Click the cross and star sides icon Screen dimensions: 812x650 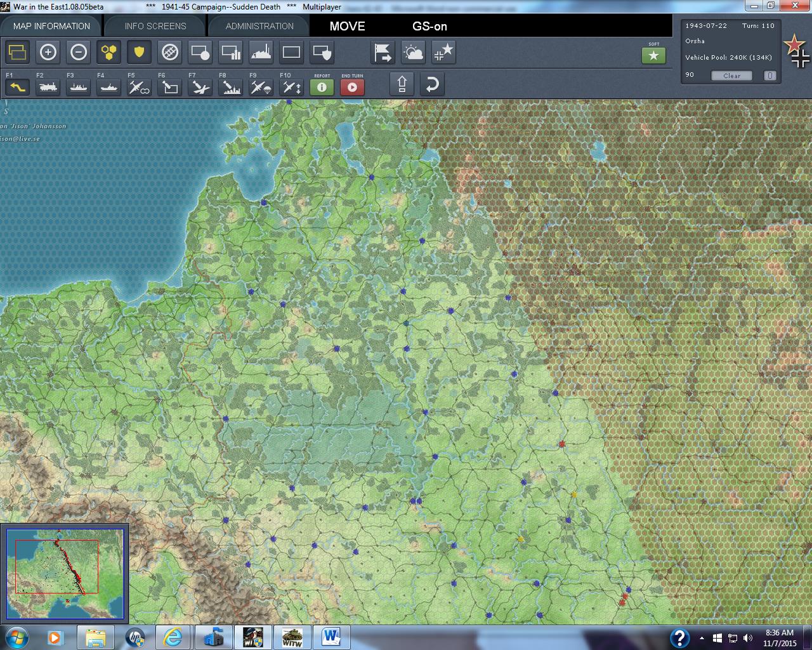pyautogui.click(x=444, y=52)
